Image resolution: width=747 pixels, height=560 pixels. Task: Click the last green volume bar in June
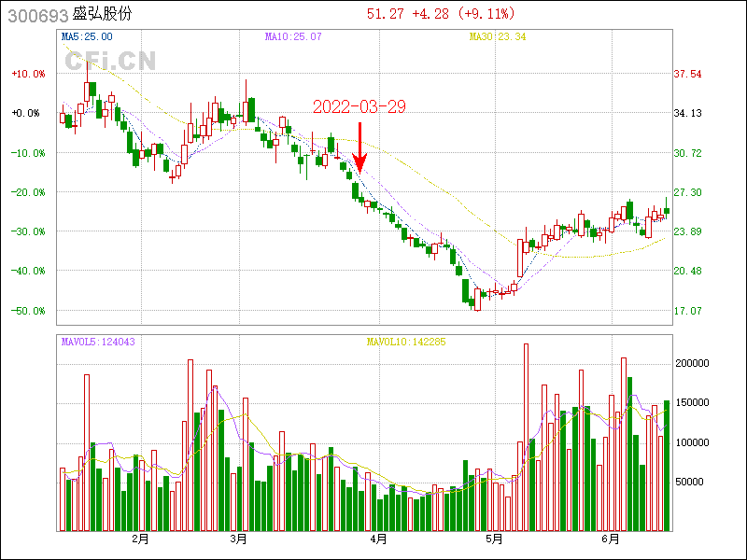(667, 466)
